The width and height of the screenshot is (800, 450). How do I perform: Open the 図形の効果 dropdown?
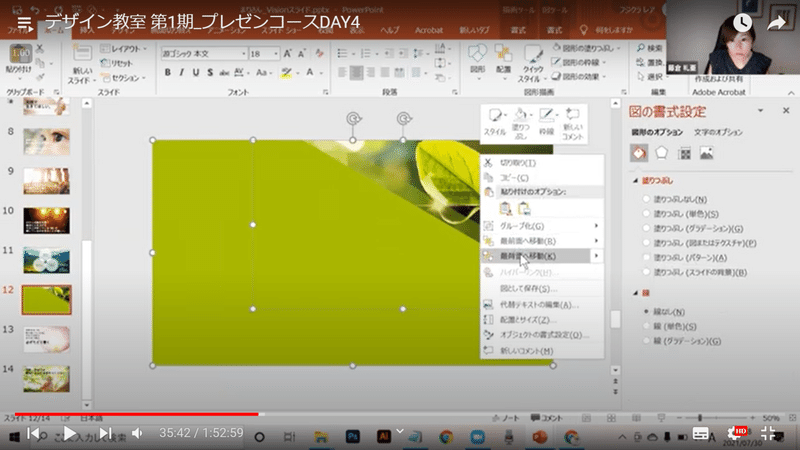pyautogui.click(x=579, y=77)
